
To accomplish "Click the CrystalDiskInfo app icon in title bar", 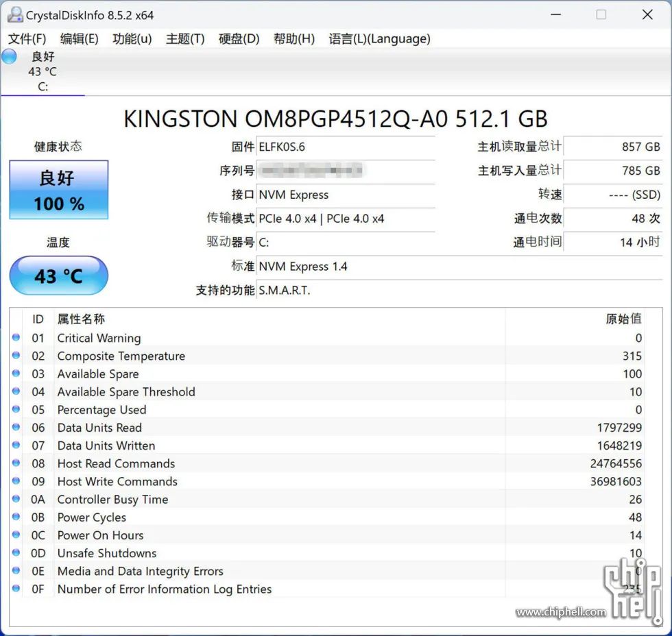I will tap(15, 15).
